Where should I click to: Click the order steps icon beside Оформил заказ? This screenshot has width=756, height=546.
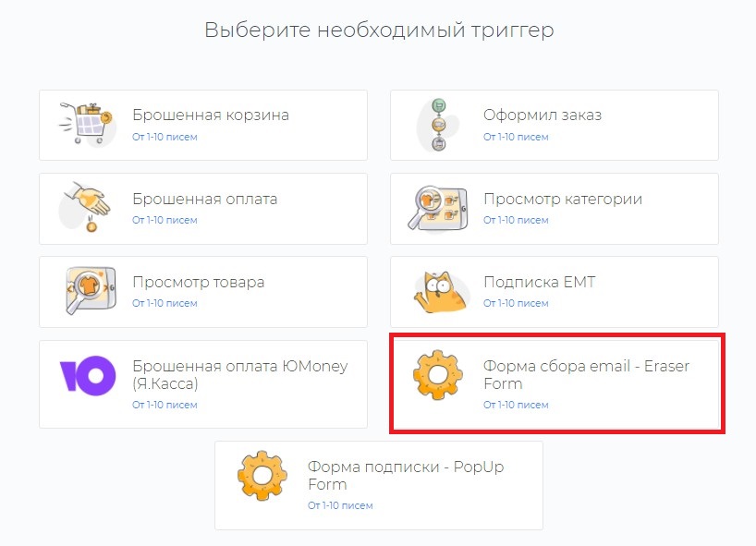click(x=439, y=124)
